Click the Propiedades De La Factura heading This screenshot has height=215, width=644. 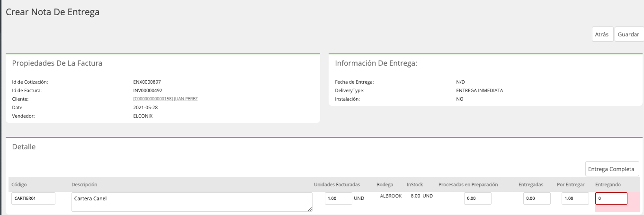tap(57, 63)
